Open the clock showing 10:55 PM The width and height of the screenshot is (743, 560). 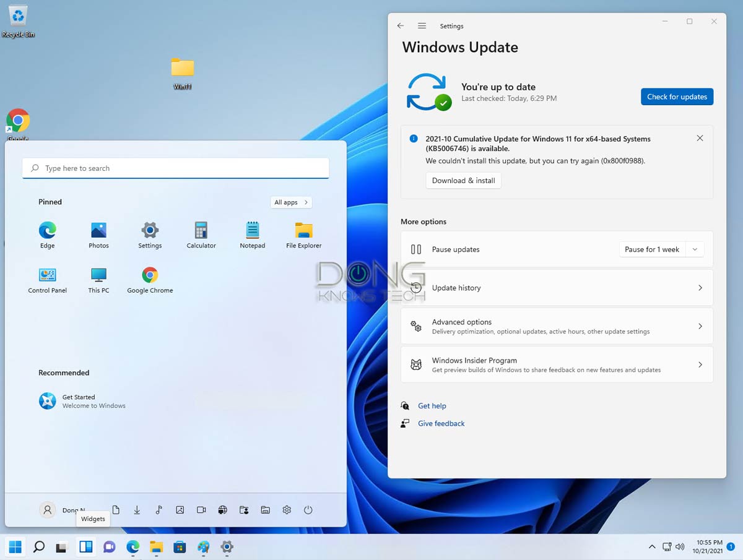tap(709, 547)
